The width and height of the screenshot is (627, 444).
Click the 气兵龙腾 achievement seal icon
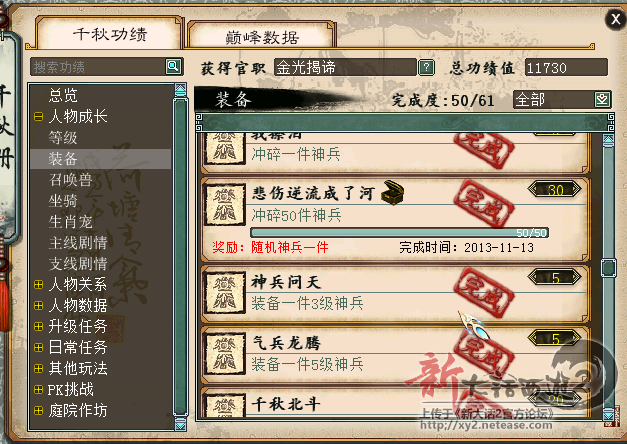224,354
